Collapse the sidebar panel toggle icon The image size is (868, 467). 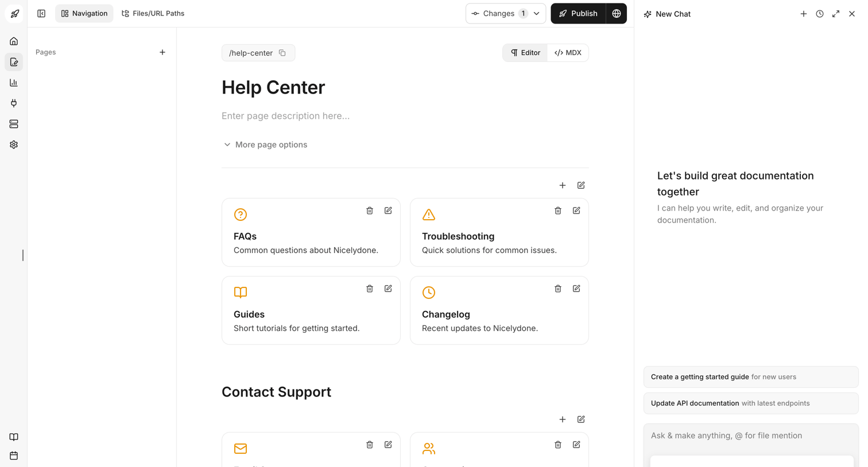pos(41,13)
